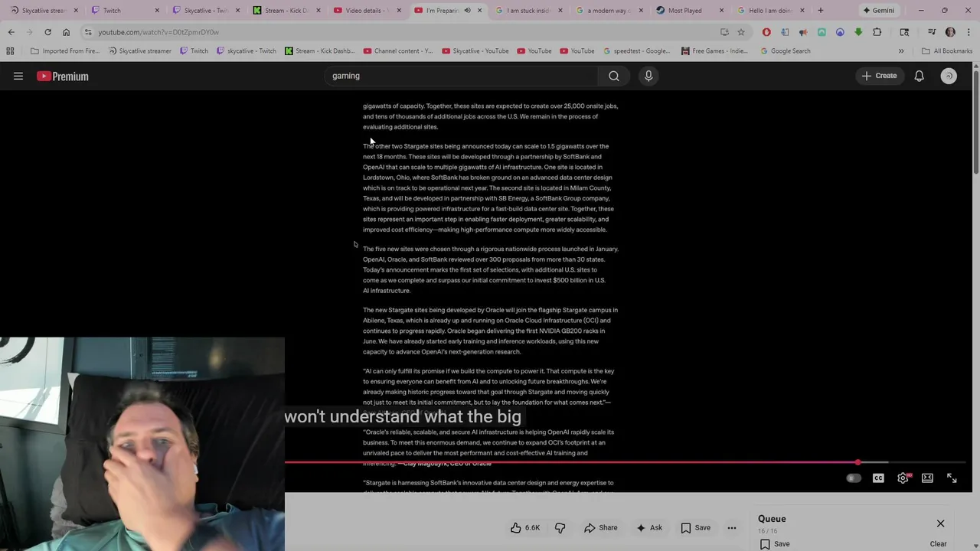Open All Bookmarks folder
980x551 pixels.
(947, 51)
